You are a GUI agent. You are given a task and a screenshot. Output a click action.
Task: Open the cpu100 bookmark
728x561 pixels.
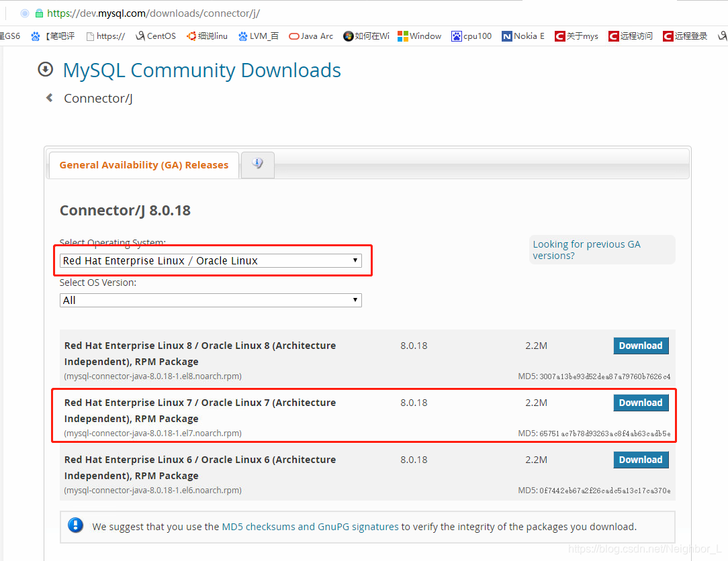point(471,36)
